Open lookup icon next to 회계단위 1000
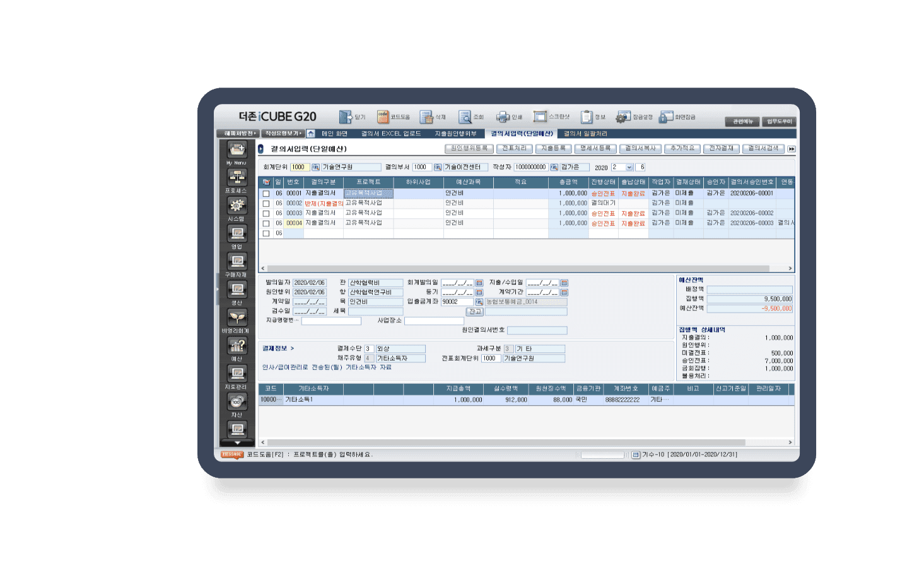Viewport: 924px width, 566px height. pyautogui.click(x=315, y=167)
